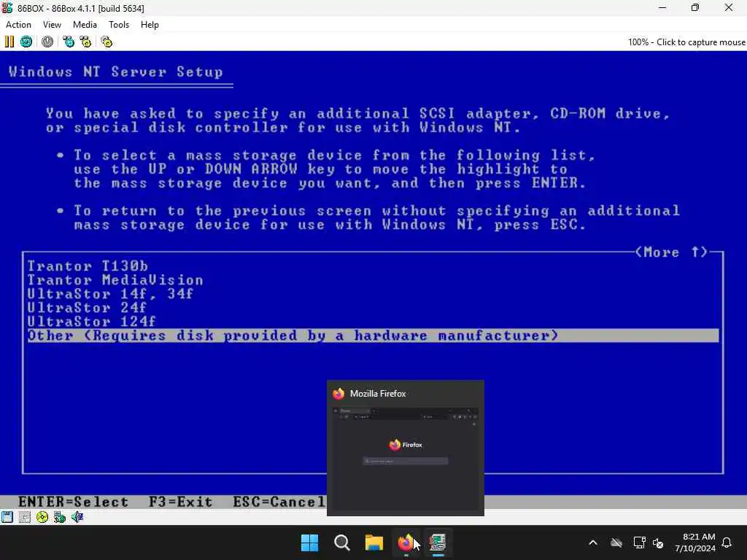Open the Windows Start button
The height and width of the screenshot is (560, 747).
309,542
